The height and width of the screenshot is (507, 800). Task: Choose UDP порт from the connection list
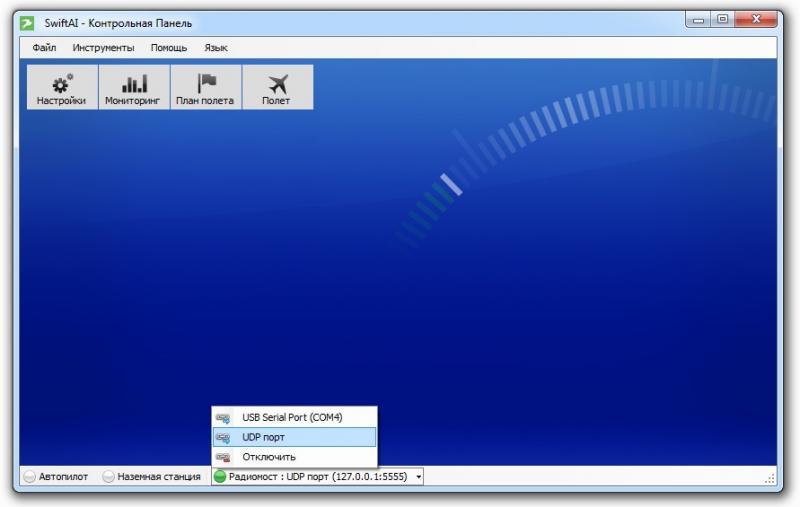point(264,437)
